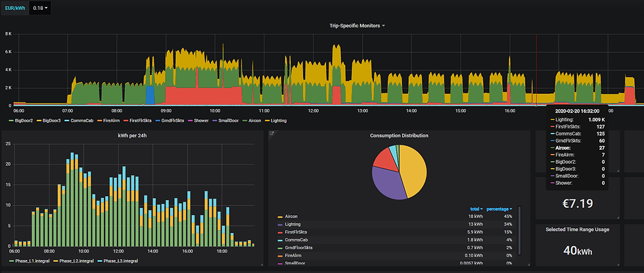Toggle CommsCab series in top chart legend
644x273 pixels.
pos(76,121)
